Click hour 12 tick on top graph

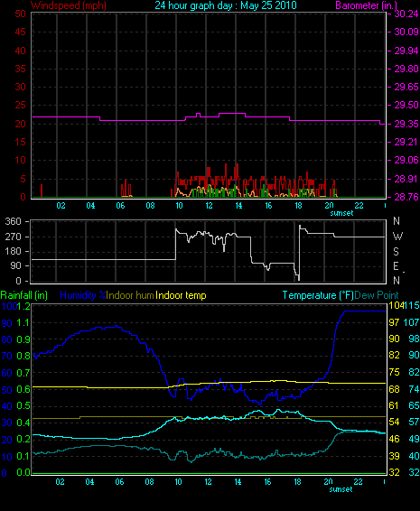pyautogui.click(x=209, y=206)
